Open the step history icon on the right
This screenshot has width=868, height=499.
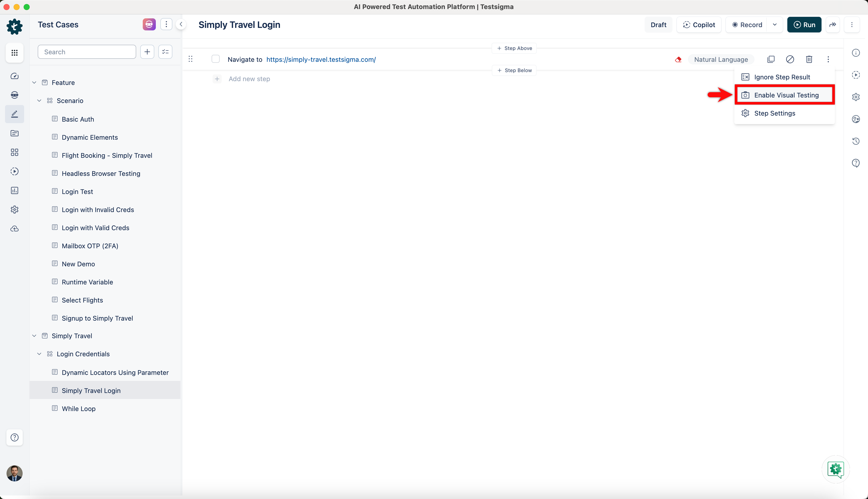(856, 141)
